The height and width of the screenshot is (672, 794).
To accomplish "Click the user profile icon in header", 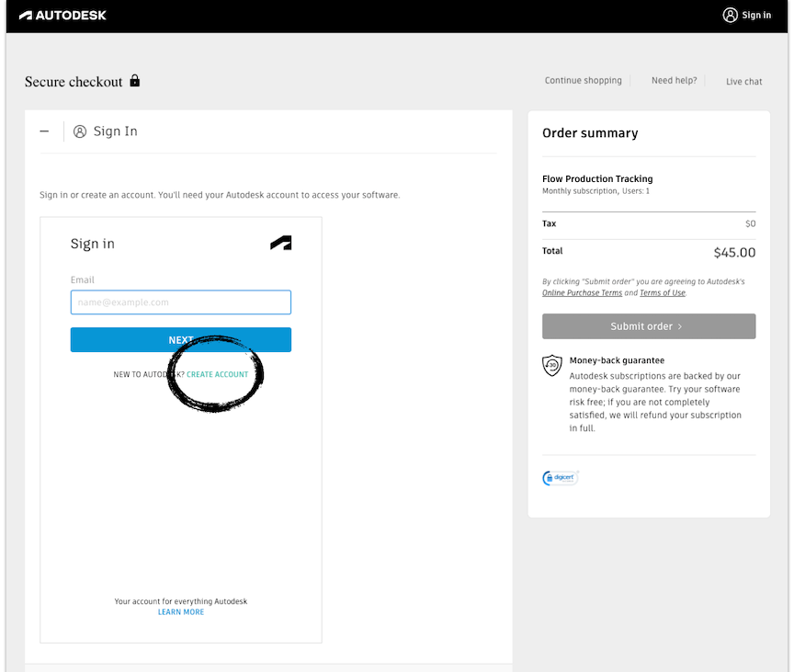I will pyautogui.click(x=730, y=16).
